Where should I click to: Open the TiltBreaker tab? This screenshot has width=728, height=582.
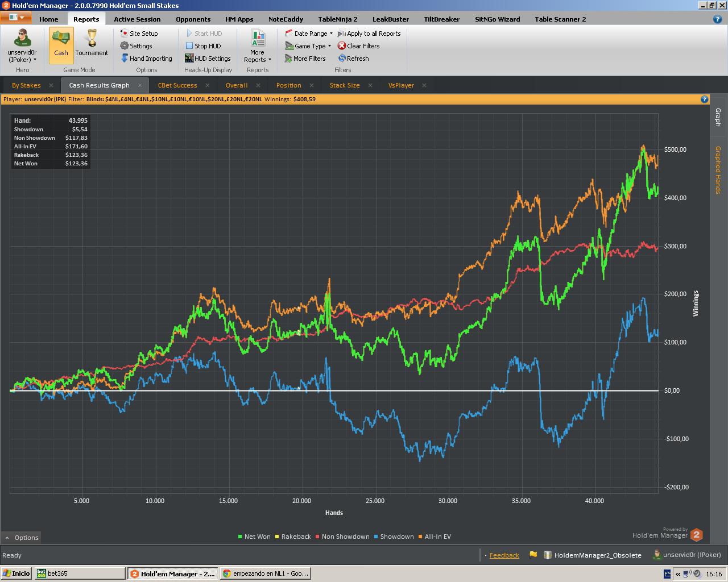click(x=442, y=19)
